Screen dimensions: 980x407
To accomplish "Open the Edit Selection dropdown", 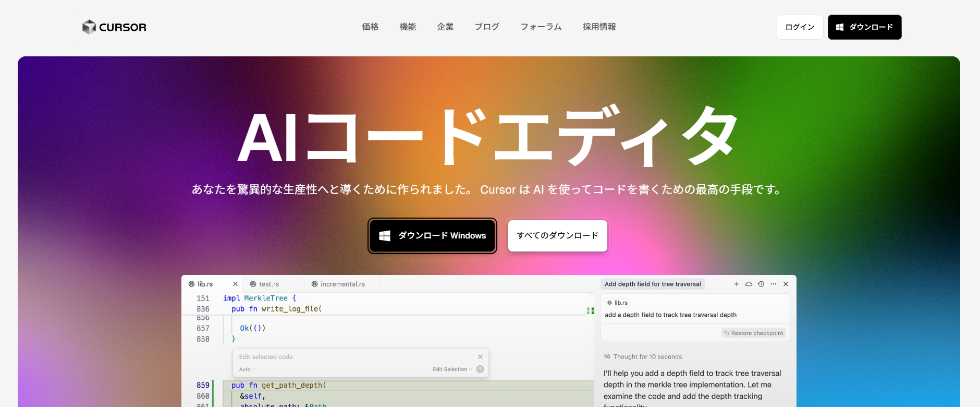I will pos(452,369).
